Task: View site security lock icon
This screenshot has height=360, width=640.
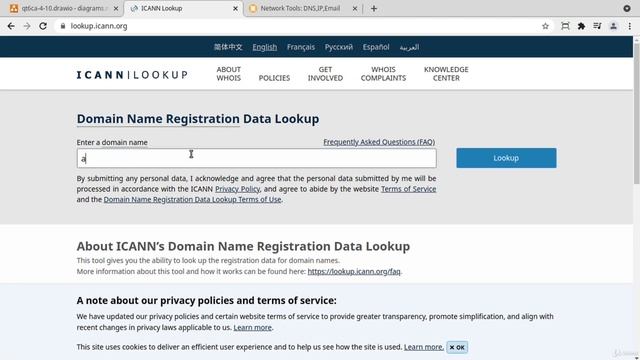Action: click(x=62, y=26)
